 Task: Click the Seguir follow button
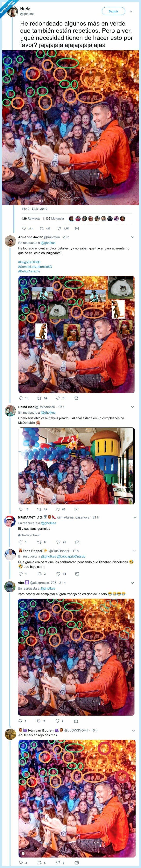point(113,11)
